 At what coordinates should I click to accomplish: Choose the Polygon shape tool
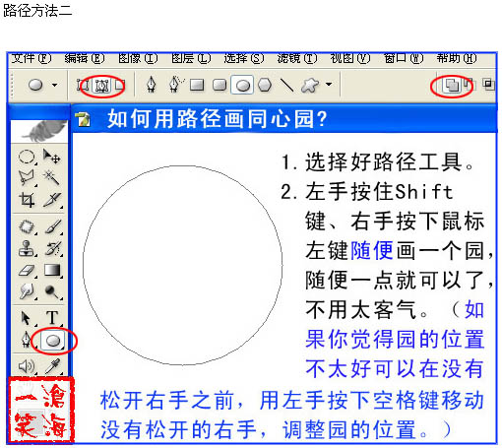(x=265, y=85)
